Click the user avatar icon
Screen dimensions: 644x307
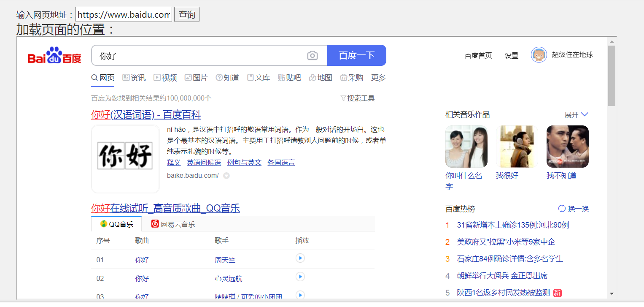(x=539, y=55)
